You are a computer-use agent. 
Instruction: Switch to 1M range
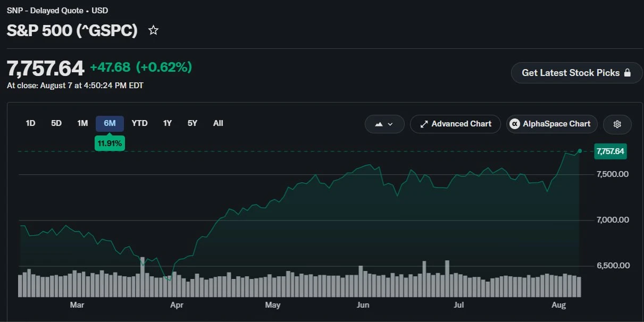pyautogui.click(x=82, y=123)
